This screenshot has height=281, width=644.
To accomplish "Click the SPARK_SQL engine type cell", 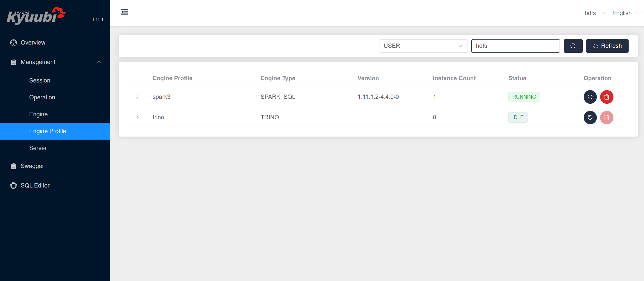I will pos(278,97).
